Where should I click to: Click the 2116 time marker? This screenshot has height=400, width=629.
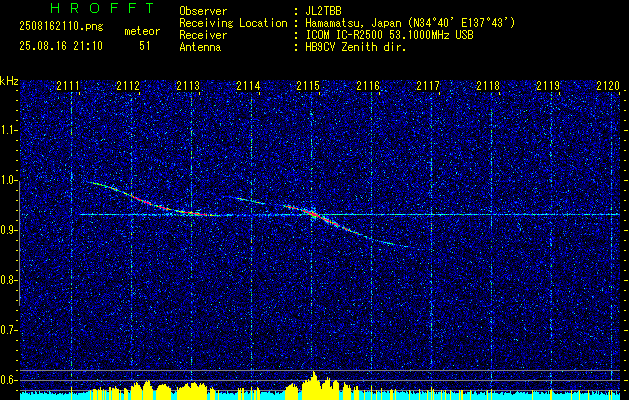[368, 85]
